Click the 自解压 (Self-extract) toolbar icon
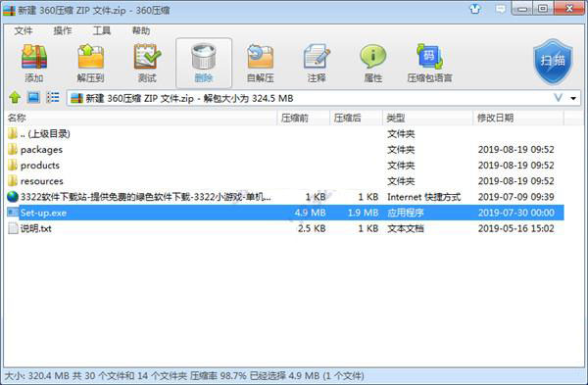This screenshot has height=385, width=588. coord(261,57)
